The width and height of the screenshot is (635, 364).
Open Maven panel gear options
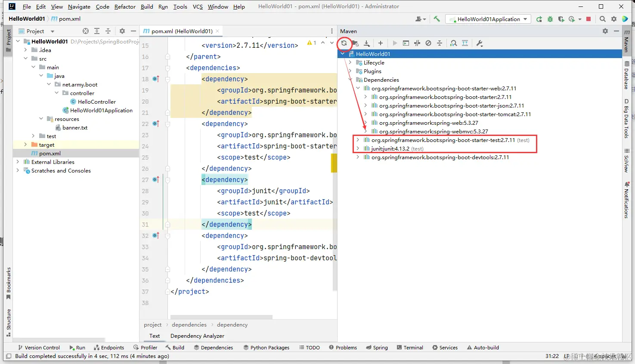click(x=605, y=31)
